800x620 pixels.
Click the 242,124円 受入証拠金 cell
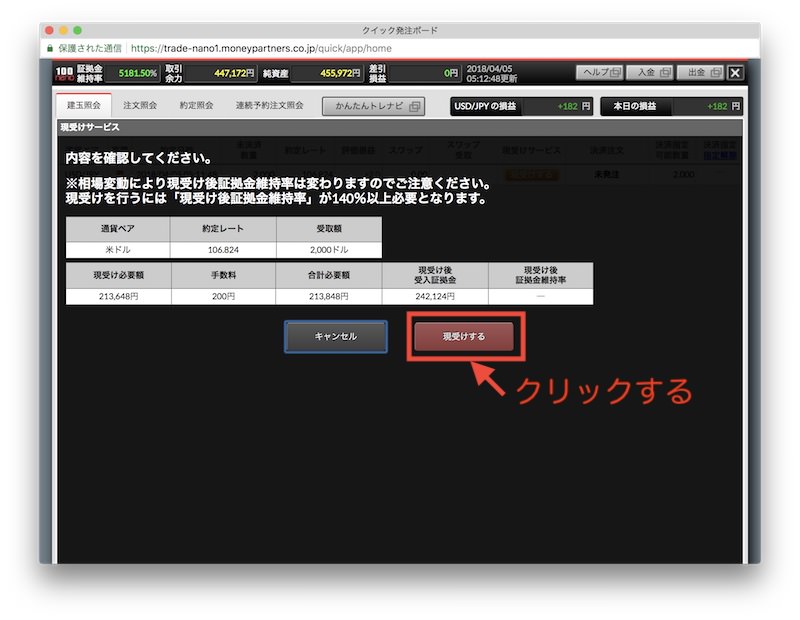(x=435, y=296)
